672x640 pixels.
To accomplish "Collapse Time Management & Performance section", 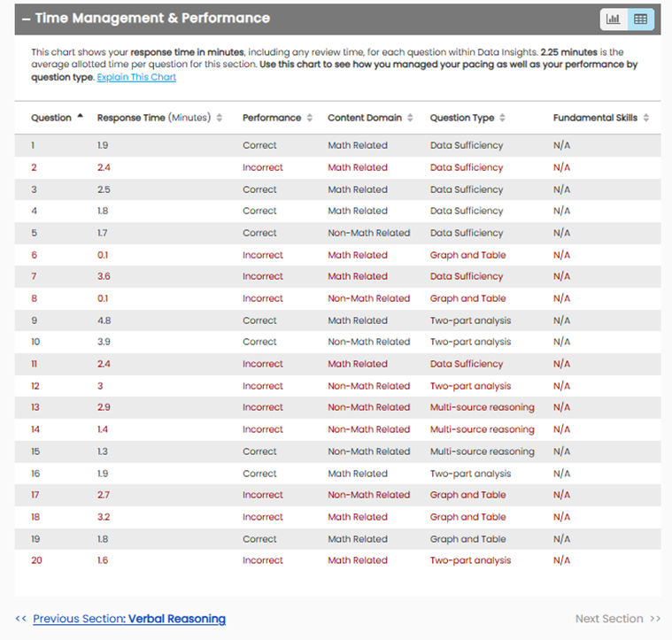I will point(27,19).
